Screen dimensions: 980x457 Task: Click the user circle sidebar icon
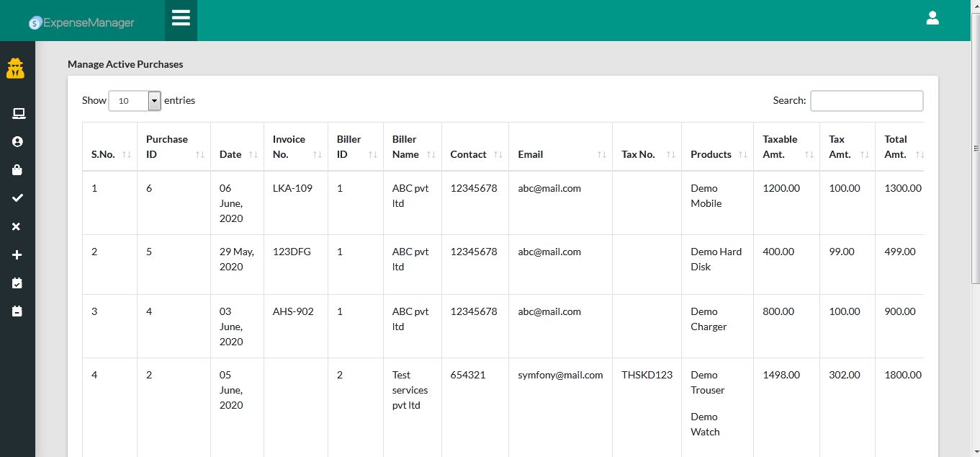click(17, 142)
